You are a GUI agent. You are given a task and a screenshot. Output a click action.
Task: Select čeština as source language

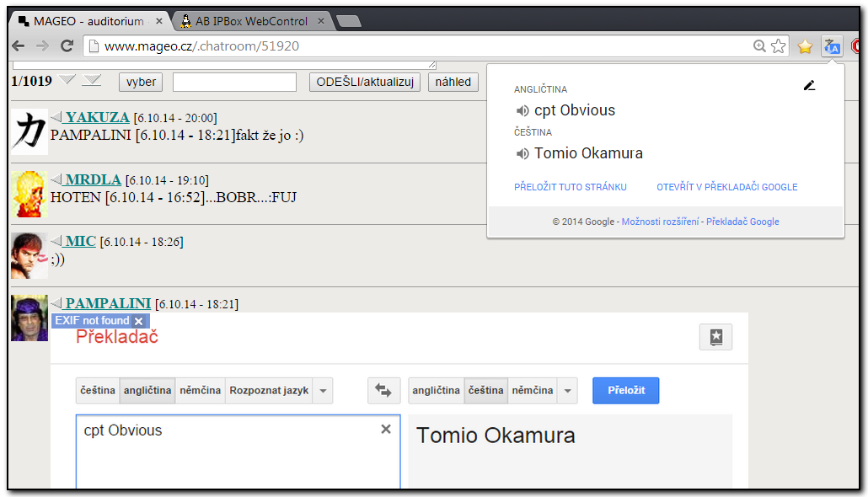click(x=98, y=391)
